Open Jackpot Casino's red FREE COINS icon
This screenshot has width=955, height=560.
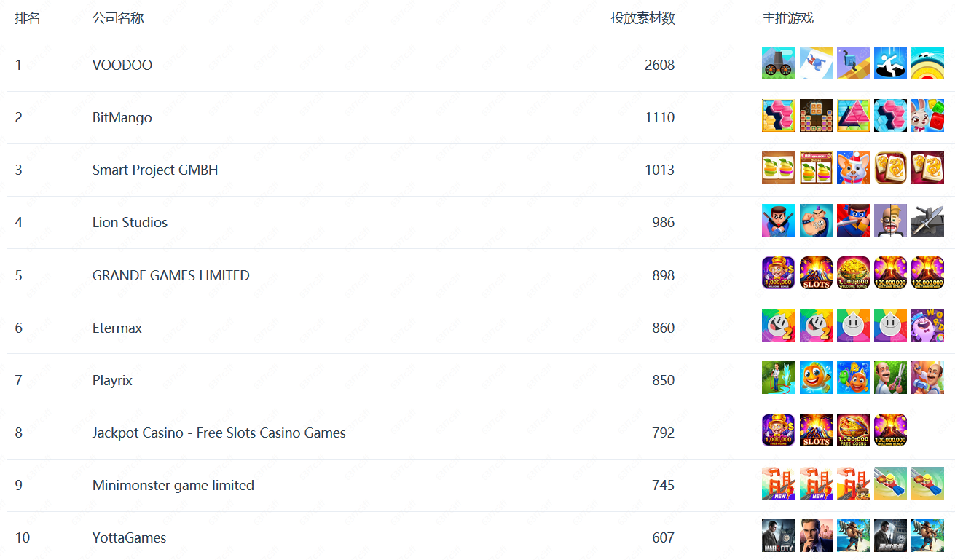coord(853,431)
